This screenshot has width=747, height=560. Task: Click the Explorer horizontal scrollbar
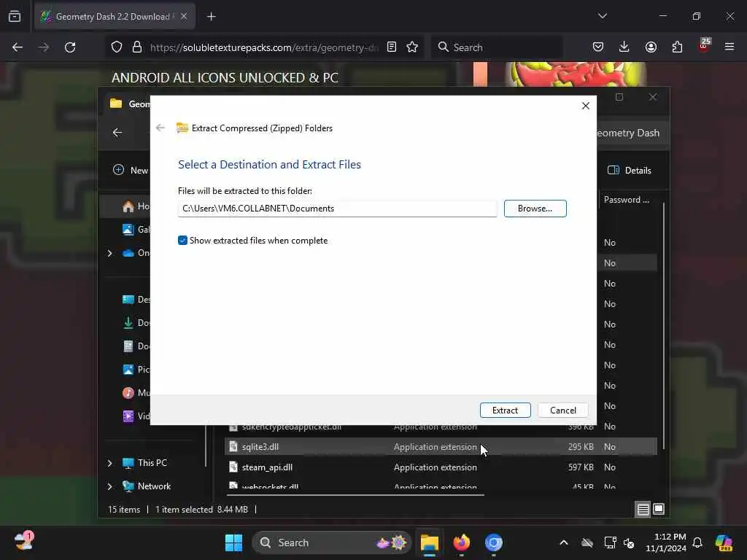point(355,495)
